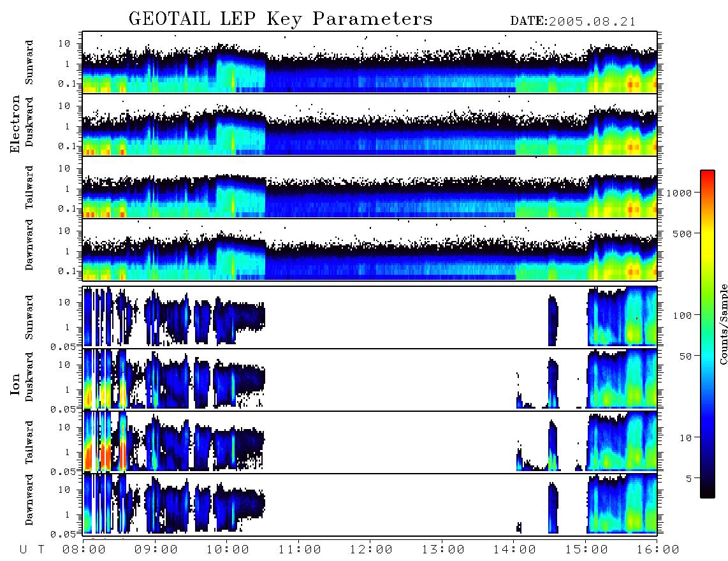Select the Electron Duskward axis label
Viewport: 728px width, 561px height.
pyautogui.click(x=29, y=122)
